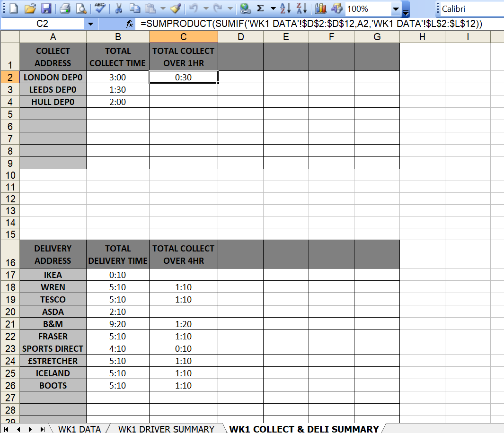Click the Cut icon

[x=120, y=9]
